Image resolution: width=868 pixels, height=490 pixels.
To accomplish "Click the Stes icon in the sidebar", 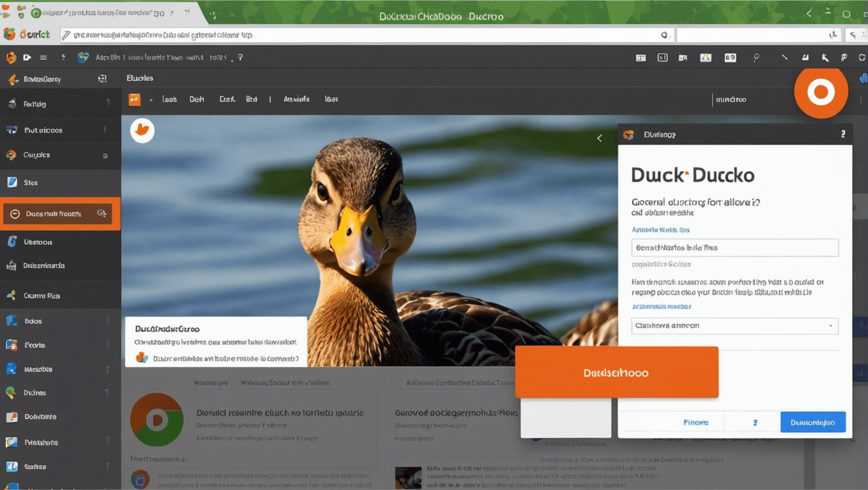I will (x=12, y=182).
